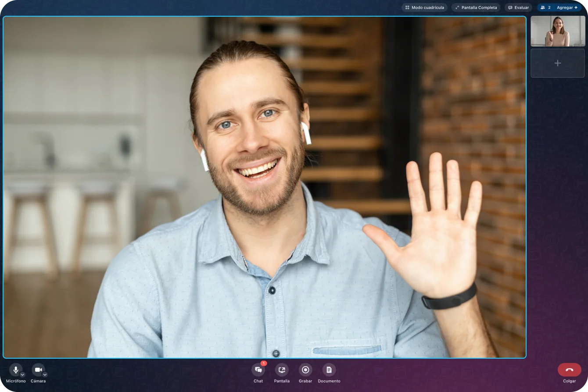Click the main speaker video feed
The image size is (588, 392).
click(x=264, y=187)
